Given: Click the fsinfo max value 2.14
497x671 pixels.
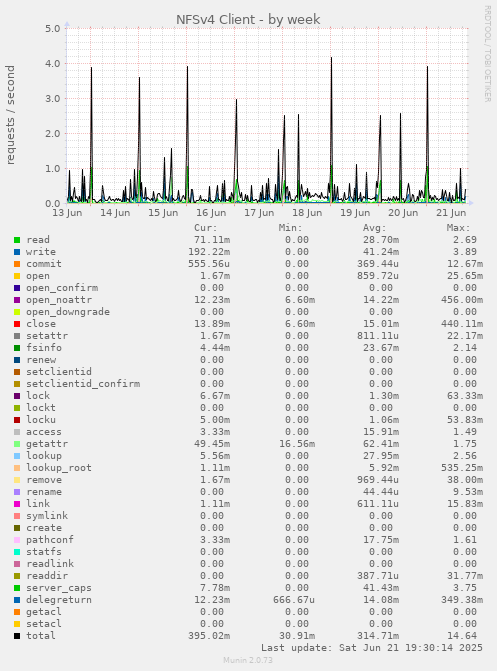Looking at the screenshot, I should click(465, 347).
